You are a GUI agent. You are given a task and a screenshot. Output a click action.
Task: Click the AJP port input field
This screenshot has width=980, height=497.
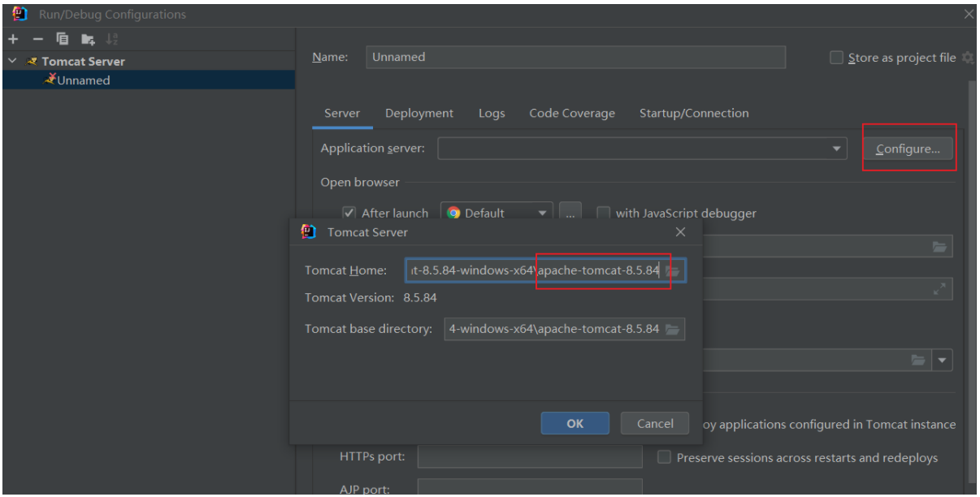coord(530,487)
